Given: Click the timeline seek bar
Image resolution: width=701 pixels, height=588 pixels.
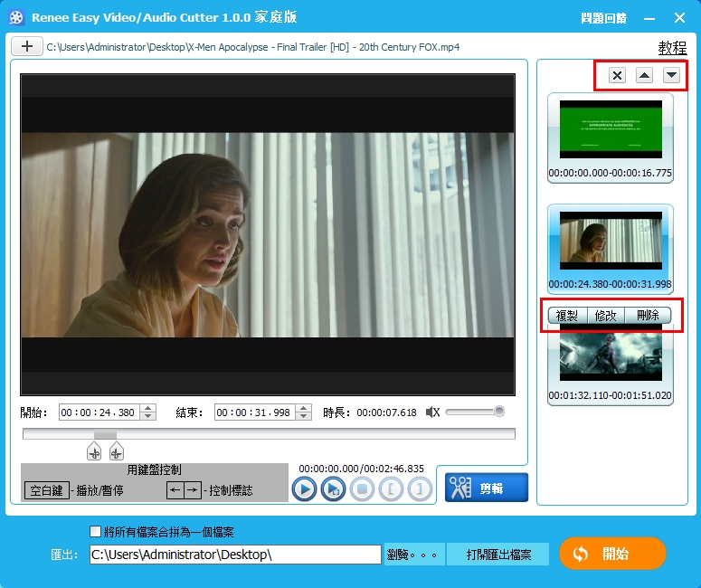Looking at the screenshot, I should (269, 433).
